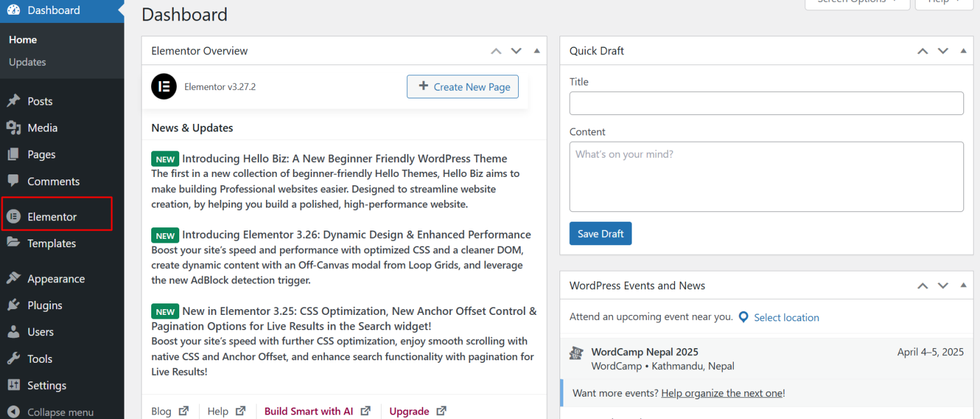Image resolution: width=980 pixels, height=419 pixels.
Task: Select the highlighted Elementor sidebar icon
Action: pyautogui.click(x=15, y=216)
